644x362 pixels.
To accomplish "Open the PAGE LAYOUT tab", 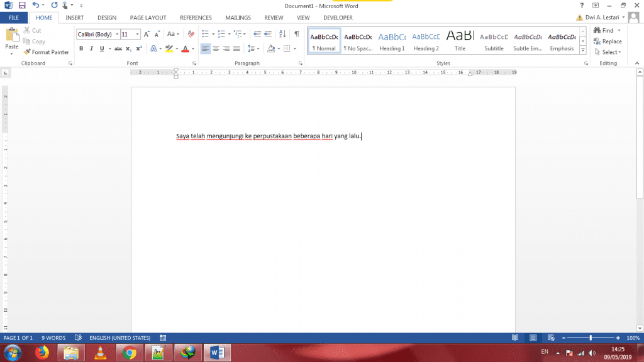I will click(x=148, y=18).
